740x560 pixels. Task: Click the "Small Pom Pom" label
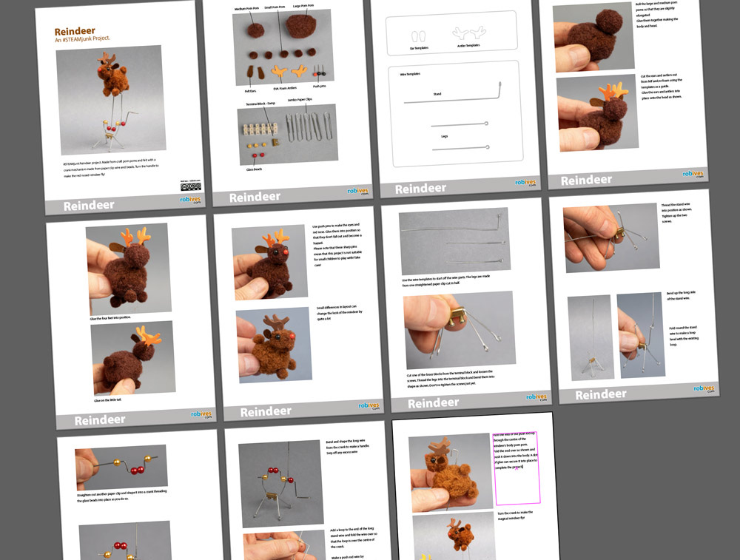click(275, 7)
